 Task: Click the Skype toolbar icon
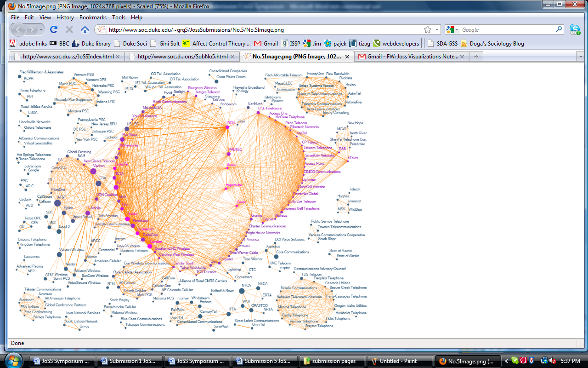pyautogui.click(x=575, y=29)
